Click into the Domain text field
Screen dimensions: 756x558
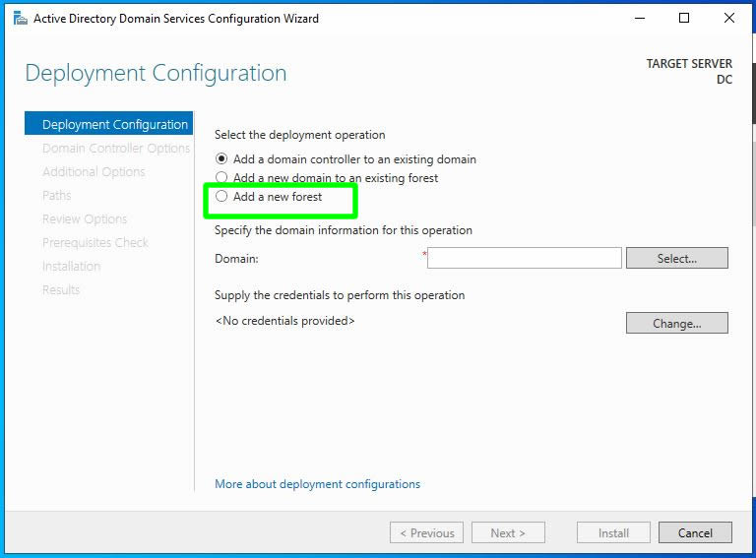pyautogui.click(x=525, y=258)
